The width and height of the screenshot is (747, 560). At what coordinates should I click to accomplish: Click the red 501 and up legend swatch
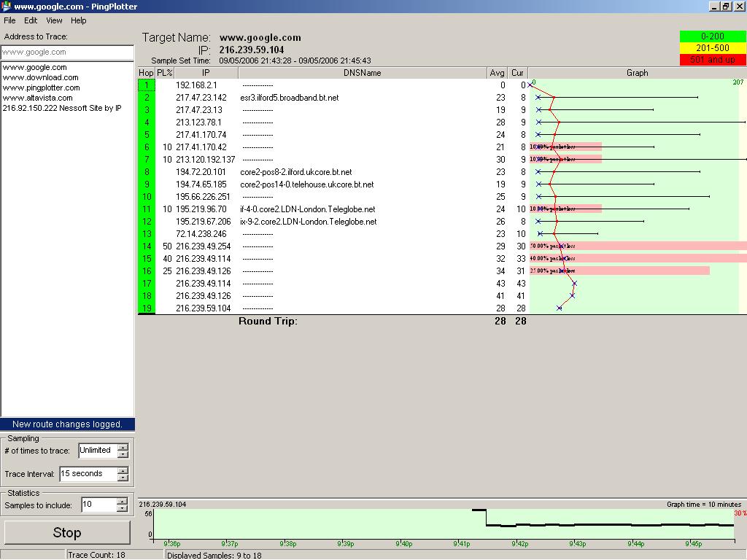[713, 60]
